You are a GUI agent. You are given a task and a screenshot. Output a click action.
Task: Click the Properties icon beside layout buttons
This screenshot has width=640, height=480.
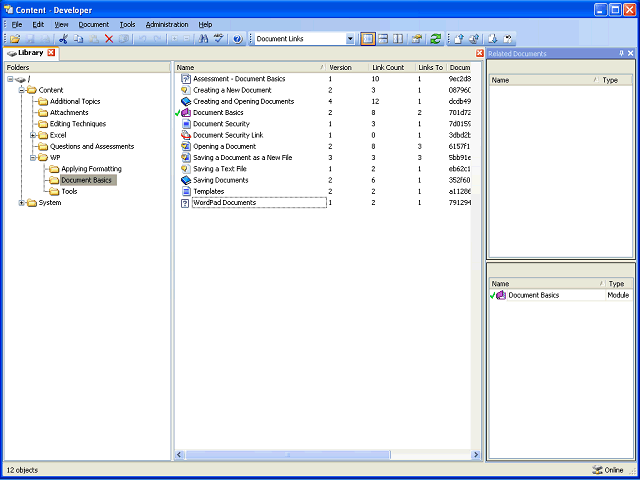[416, 39]
